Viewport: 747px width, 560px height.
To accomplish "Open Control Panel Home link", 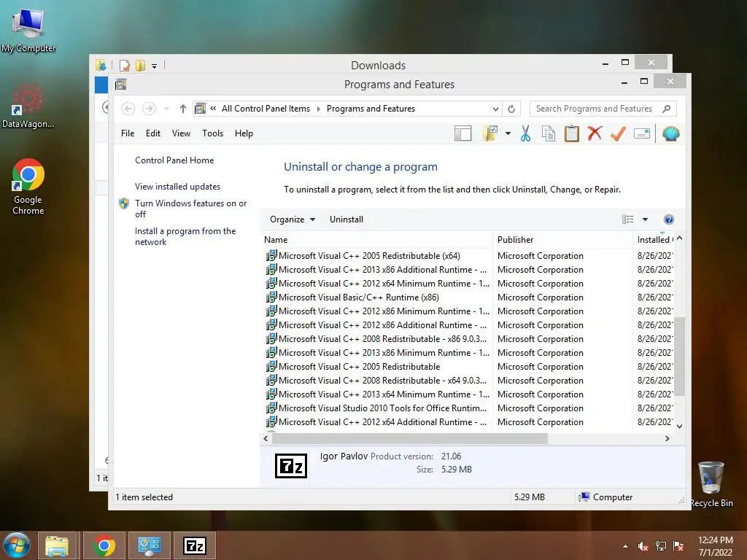I will pyautogui.click(x=174, y=160).
